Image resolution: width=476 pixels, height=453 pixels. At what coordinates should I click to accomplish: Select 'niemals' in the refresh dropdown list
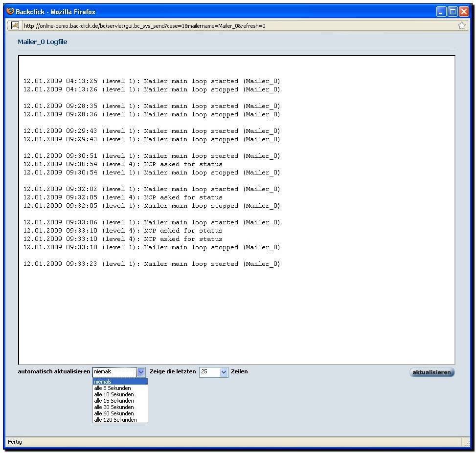pos(120,382)
